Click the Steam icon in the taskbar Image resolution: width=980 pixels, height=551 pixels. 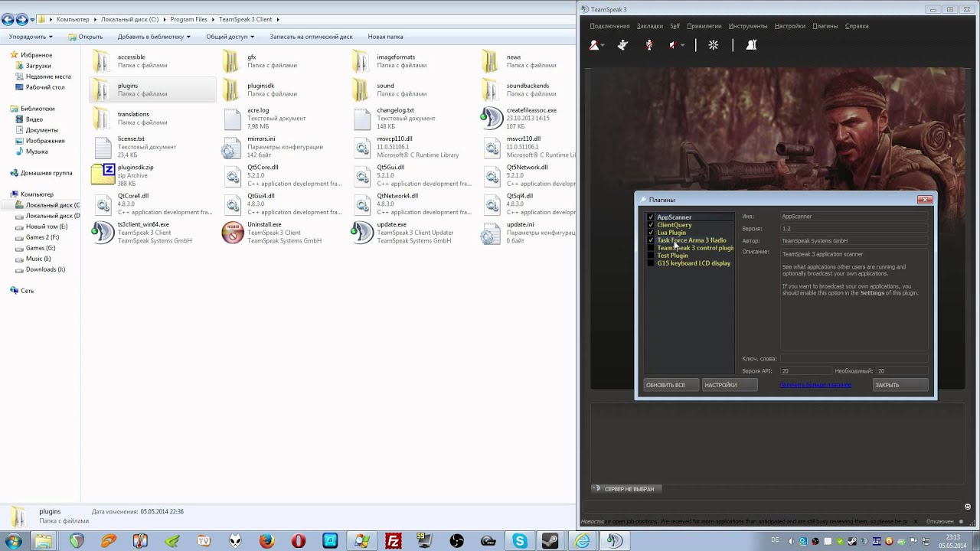click(550, 541)
